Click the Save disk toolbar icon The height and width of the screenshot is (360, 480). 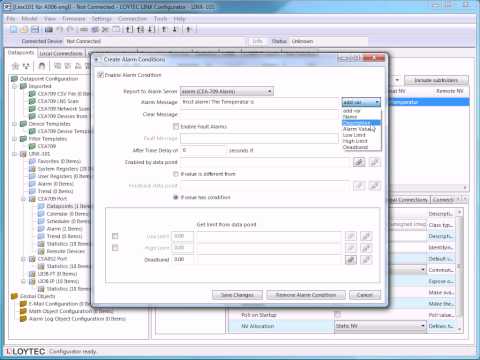35,29
